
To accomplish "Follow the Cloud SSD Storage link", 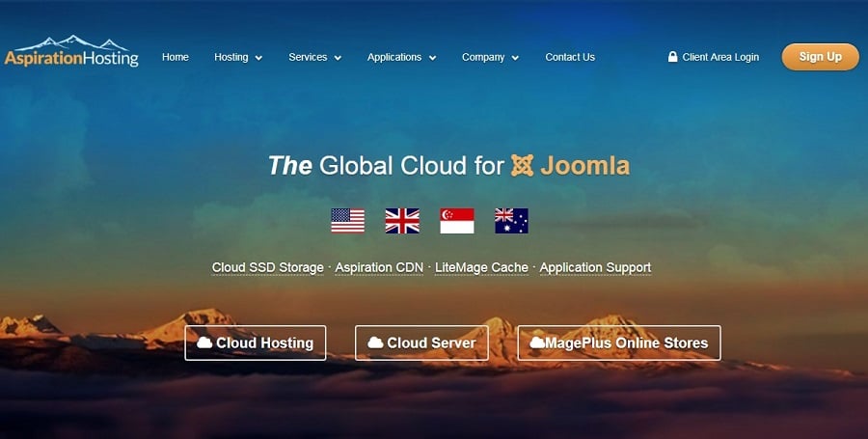I will (268, 267).
